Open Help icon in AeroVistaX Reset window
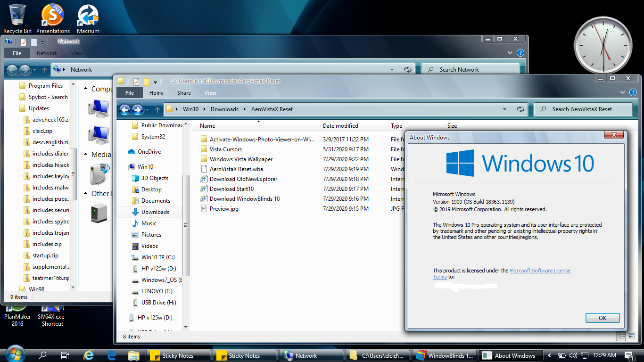 tap(633, 92)
